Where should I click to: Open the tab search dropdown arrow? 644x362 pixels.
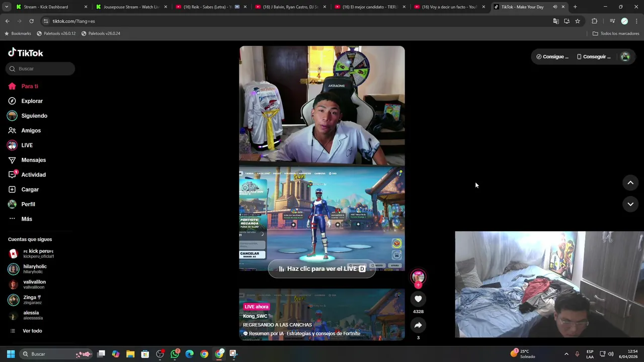[x=7, y=7]
